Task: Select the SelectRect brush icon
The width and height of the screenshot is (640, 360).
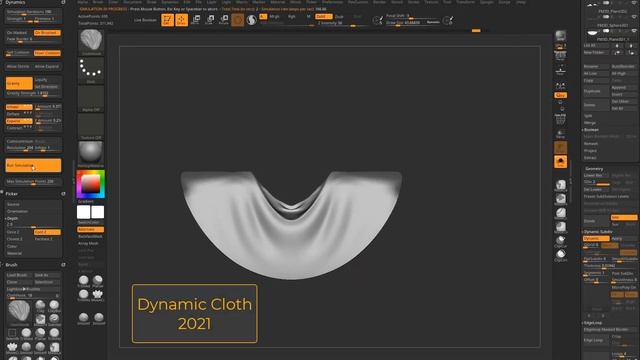Action: pos(12,334)
